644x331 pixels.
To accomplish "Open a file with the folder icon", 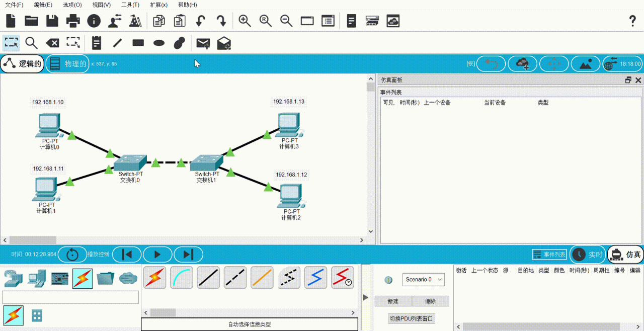I will [x=32, y=21].
